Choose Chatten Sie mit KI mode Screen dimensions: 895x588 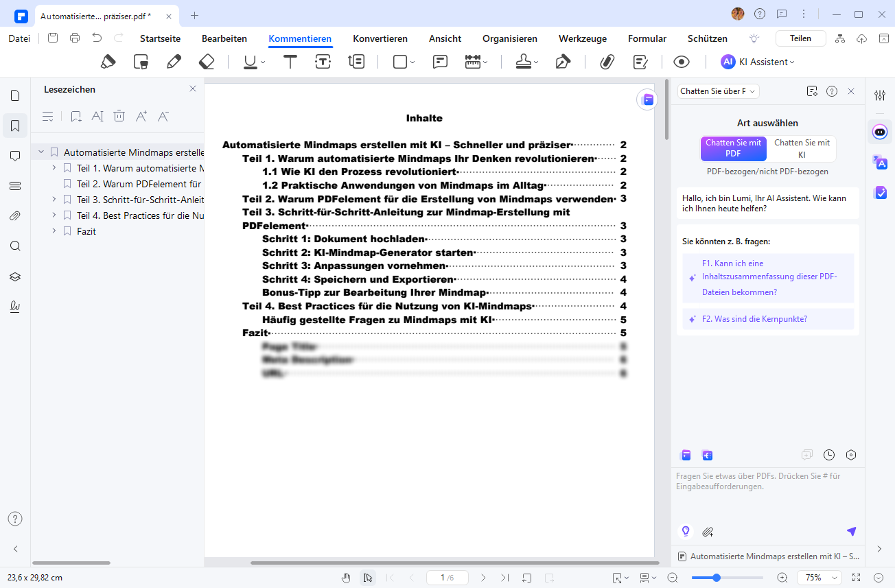[x=802, y=148]
